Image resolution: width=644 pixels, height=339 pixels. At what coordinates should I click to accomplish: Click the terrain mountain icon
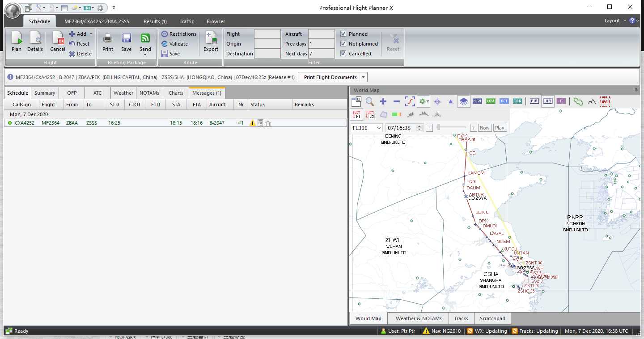click(592, 101)
